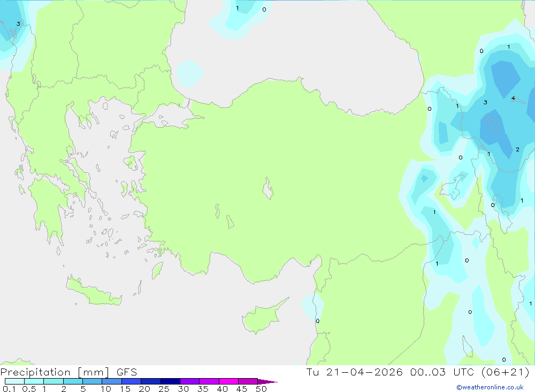535x392 pixels.
Task: Click the '00..03 UTC' time range text
Action: pyautogui.click(x=442, y=372)
